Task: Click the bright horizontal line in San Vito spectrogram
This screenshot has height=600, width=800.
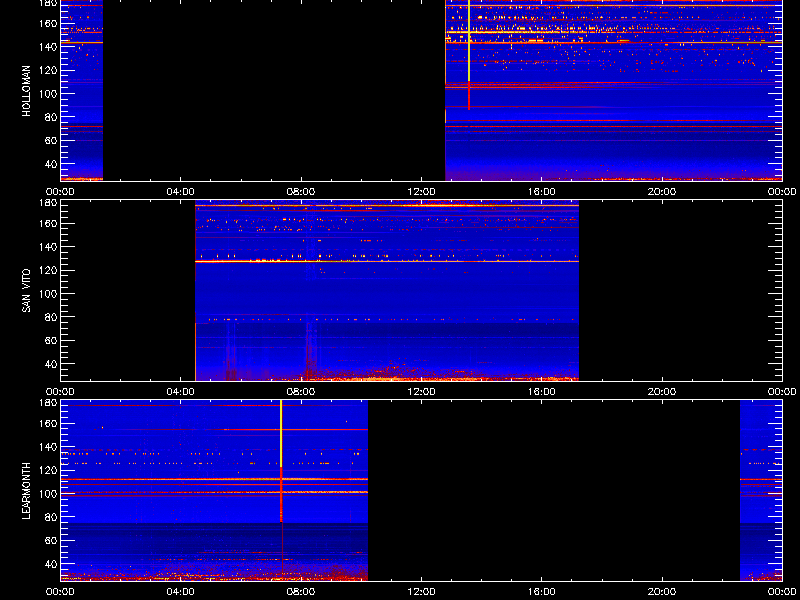Action: tap(387, 261)
